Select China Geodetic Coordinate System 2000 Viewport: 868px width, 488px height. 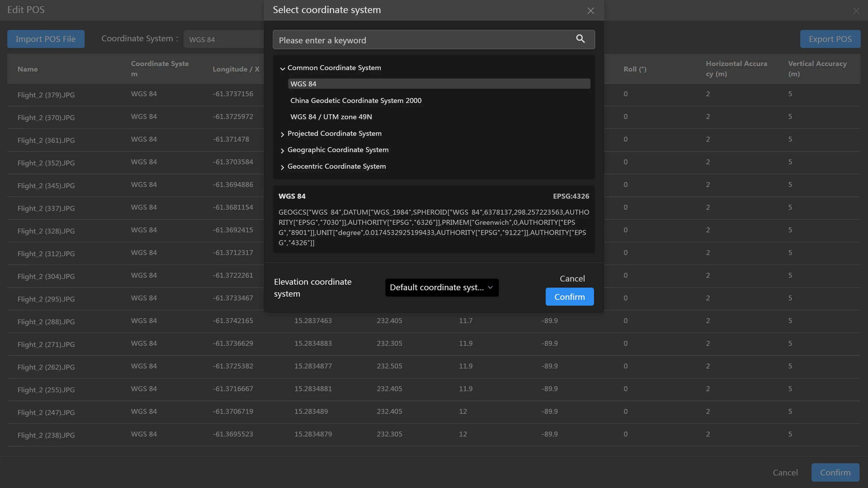click(x=356, y=100)
